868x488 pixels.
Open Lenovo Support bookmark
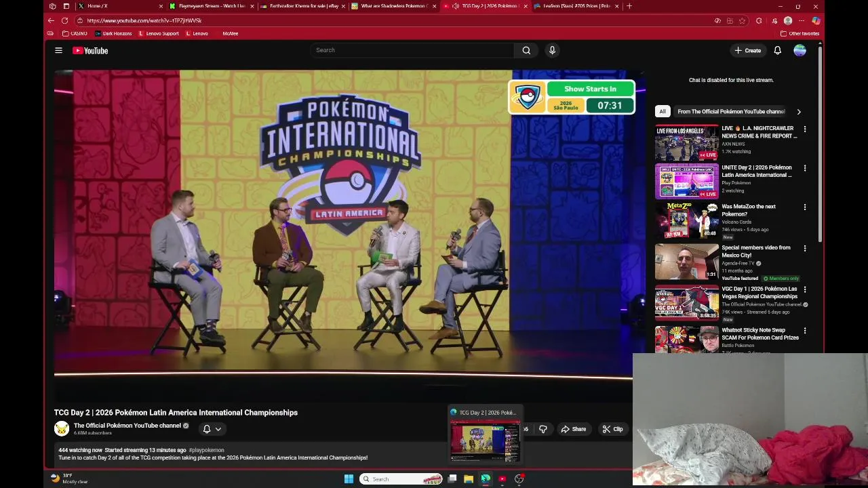pyautogui.click(x=159, y=33)
